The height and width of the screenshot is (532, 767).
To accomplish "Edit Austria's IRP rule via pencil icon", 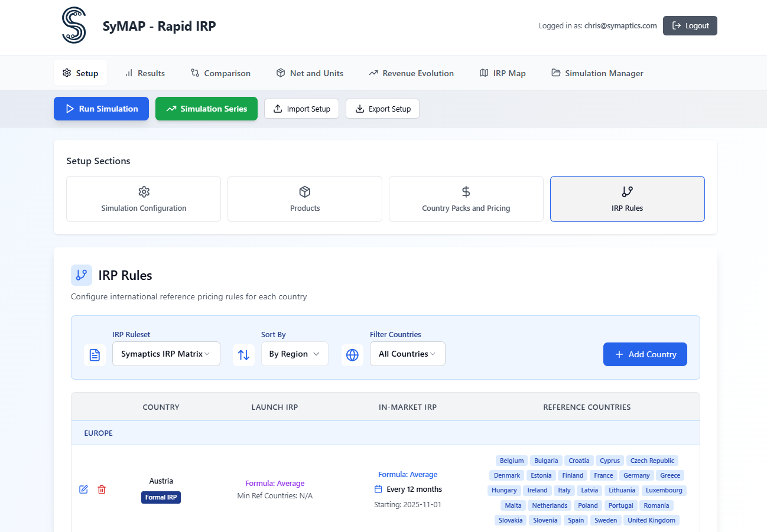I will click(83, 489).
